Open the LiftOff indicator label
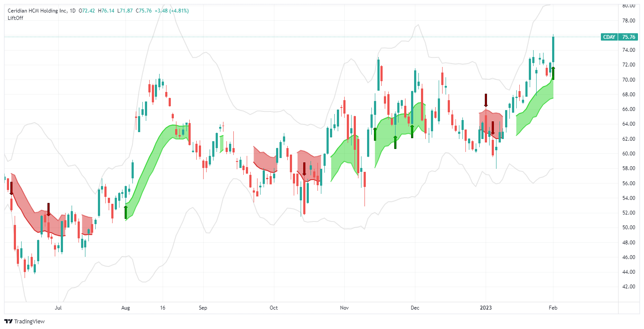 pyautogui.click(x=16, y=18)
